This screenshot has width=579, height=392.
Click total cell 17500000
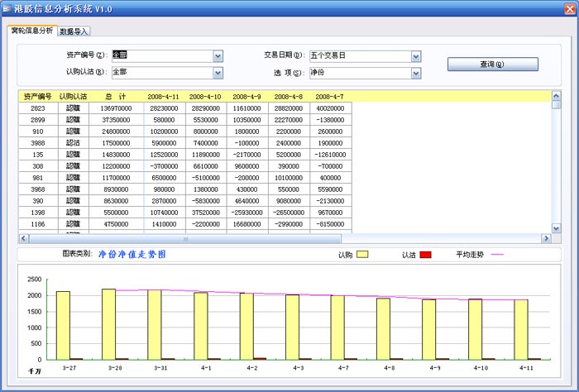tap(116, 143)
